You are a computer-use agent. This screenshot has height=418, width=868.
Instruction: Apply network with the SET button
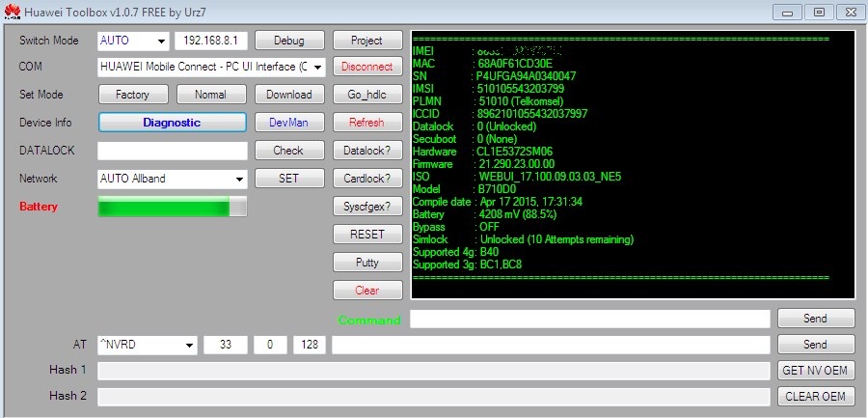[289, 179]
